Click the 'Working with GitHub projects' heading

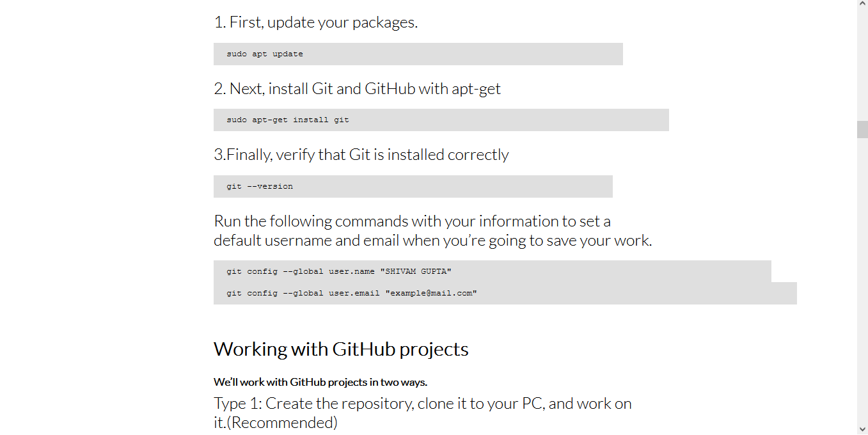341,349
